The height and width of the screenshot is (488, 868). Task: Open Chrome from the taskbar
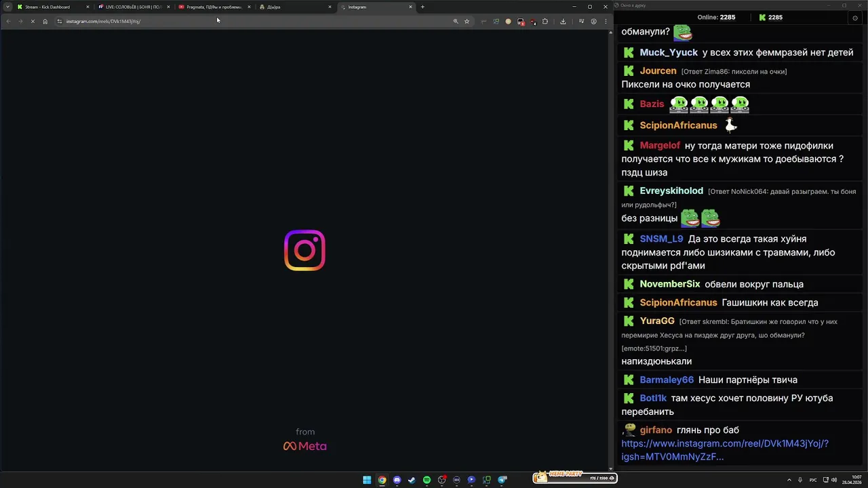(x=382, y=480)
